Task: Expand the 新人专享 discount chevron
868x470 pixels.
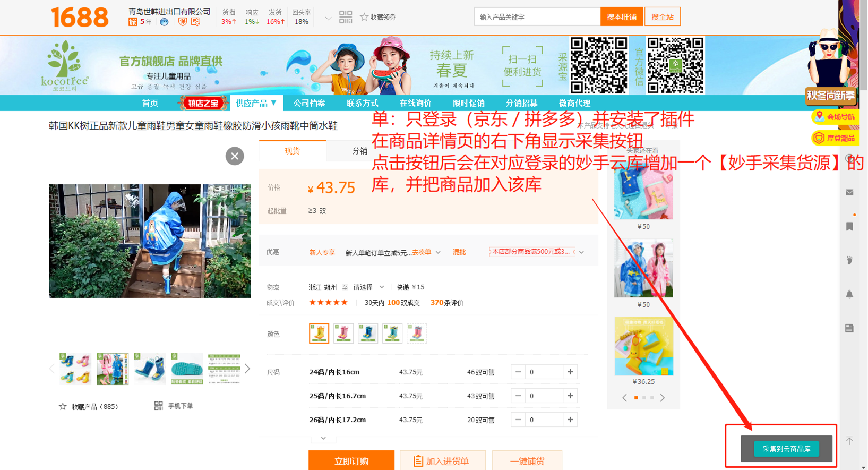Action: click(438, 252)
